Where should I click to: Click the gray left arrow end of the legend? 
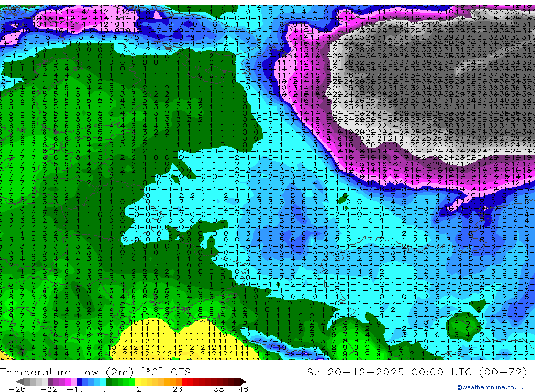point(19,381)
